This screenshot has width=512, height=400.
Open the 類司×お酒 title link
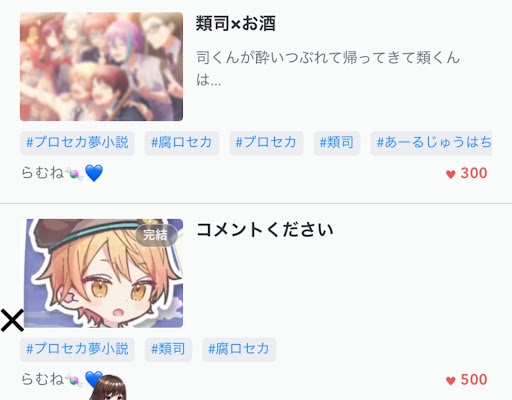tap(235, 24)
